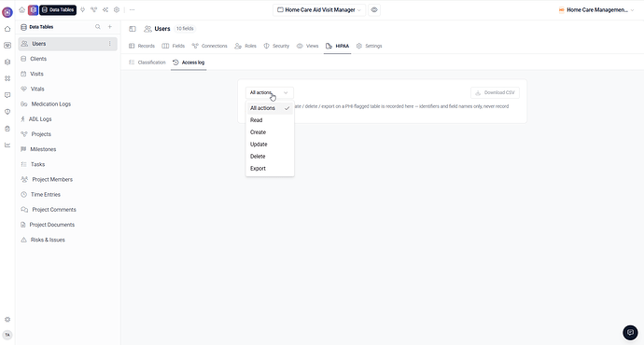Select the ADL Logs table
Viewport: 644px width, 345px height.
(x=68, y=119)
